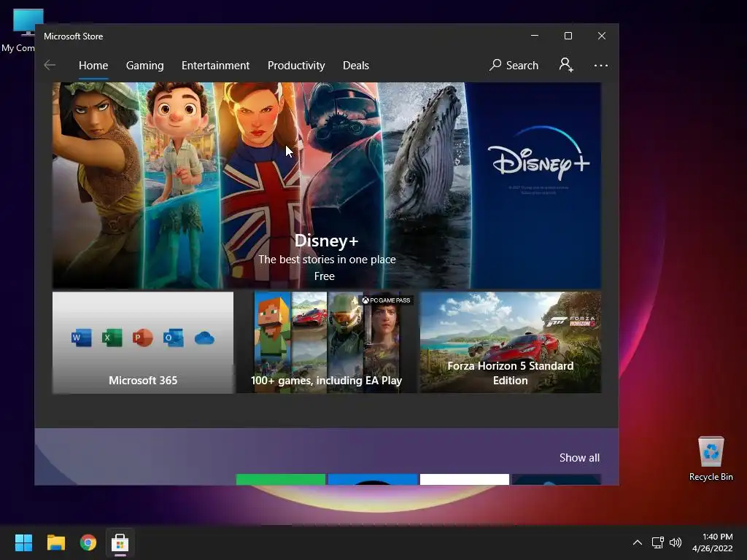Click the Free price label
Image resolution: width=747 pixels, height=560 pixels.
(x=325, y=276)
